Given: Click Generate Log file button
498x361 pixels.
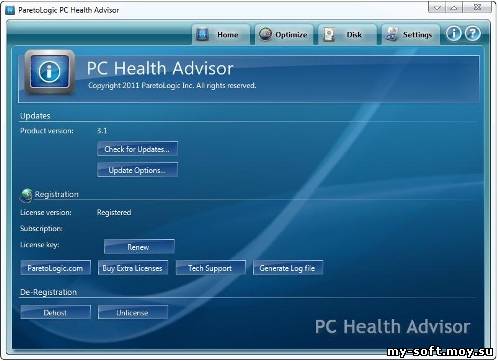Looking at the screenshot, I should (x=288, y=268).
